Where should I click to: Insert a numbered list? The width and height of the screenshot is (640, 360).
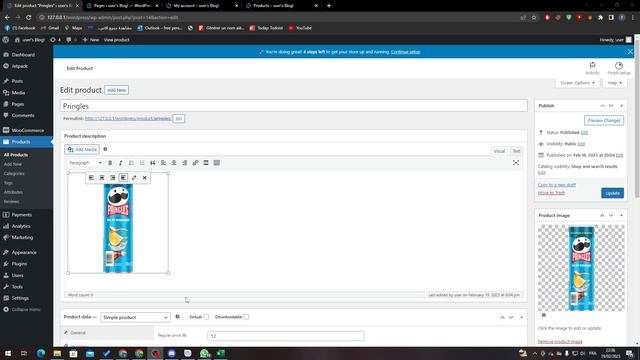coord(142,163)
